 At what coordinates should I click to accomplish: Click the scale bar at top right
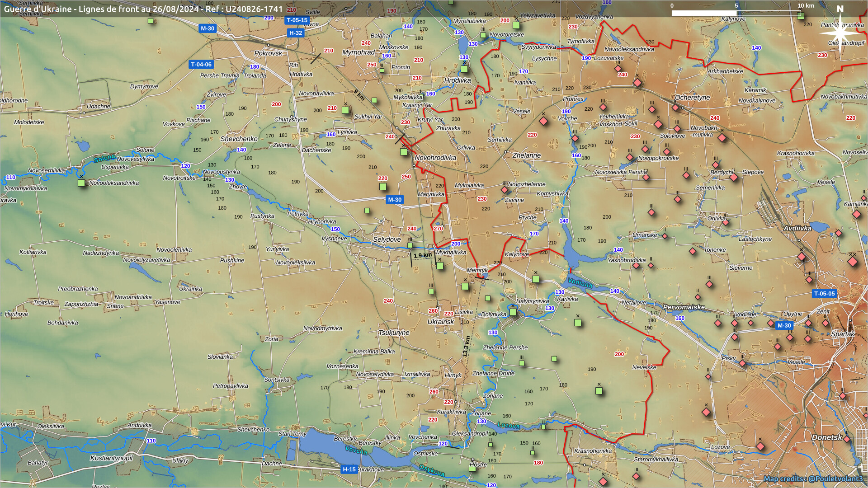click(736, 13)
